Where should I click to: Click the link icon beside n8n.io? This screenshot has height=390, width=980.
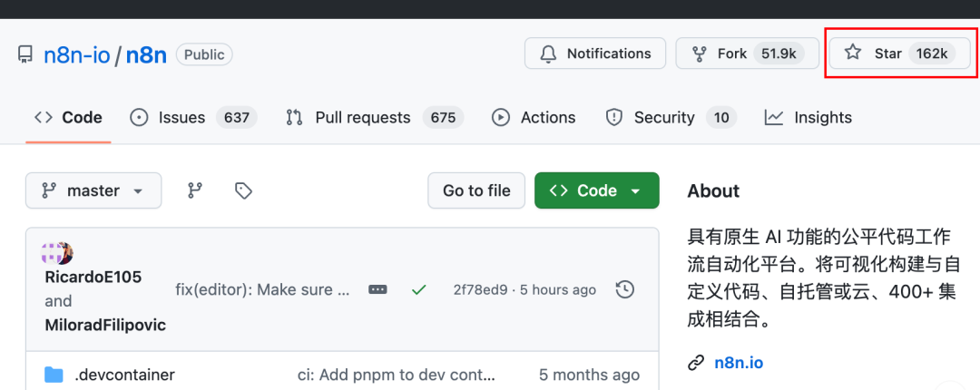tap(696, 363)
